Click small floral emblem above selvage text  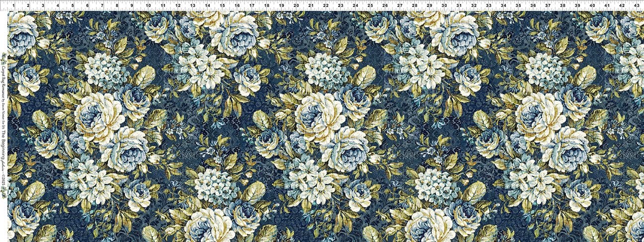click(4, 55)
